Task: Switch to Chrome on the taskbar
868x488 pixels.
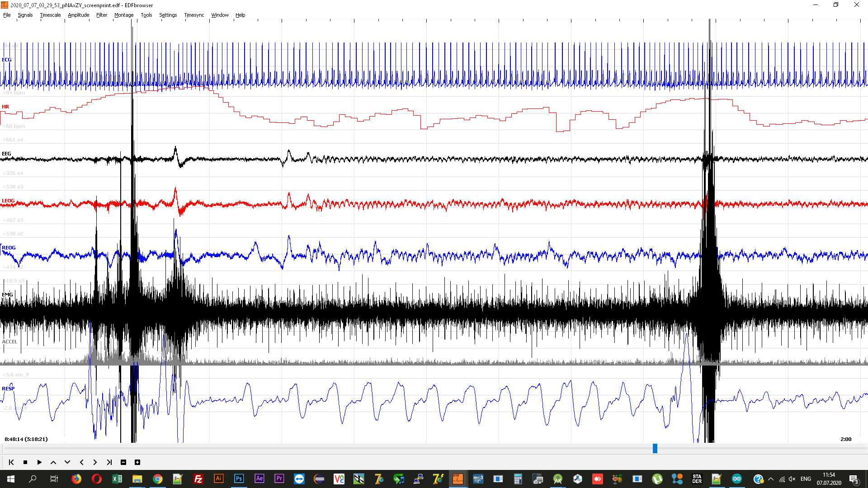Action: [x=157, y=479]
